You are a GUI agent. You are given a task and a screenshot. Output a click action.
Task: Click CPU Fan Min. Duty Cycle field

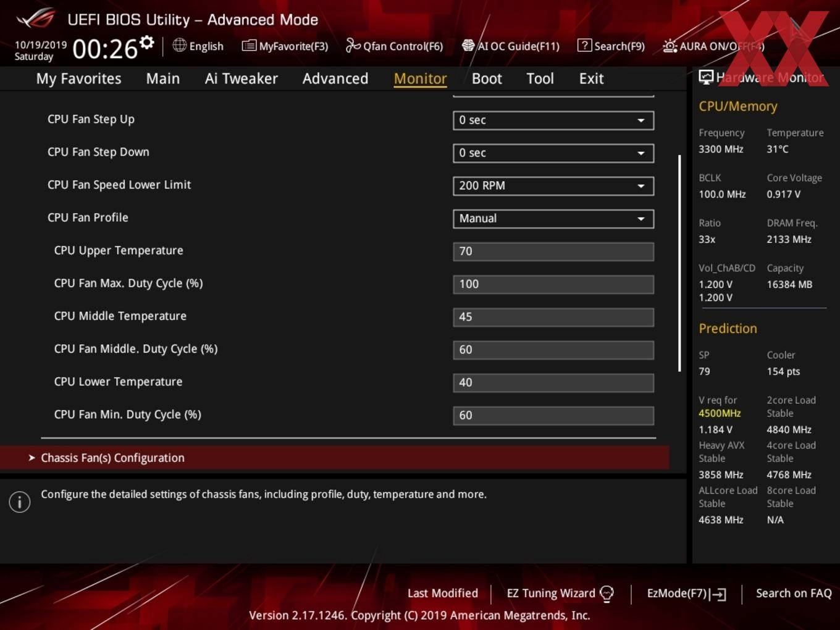[553, 415]
